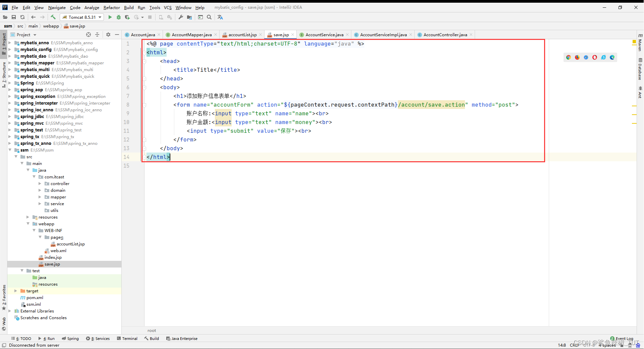Open the TODO tool window

[x=21, y=339]
